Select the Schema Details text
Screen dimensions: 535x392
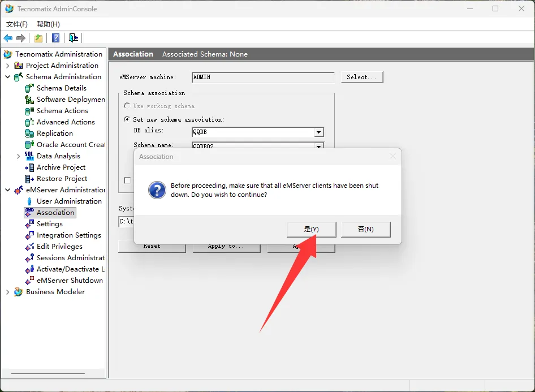62,88
